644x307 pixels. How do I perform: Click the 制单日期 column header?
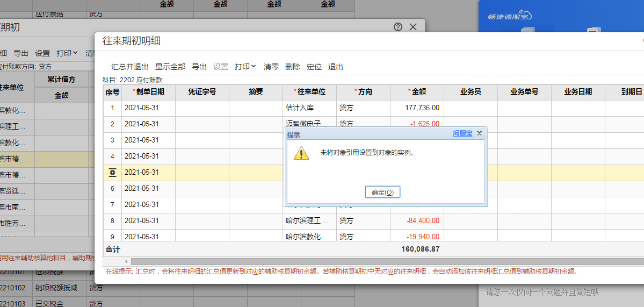coord(148,92)
